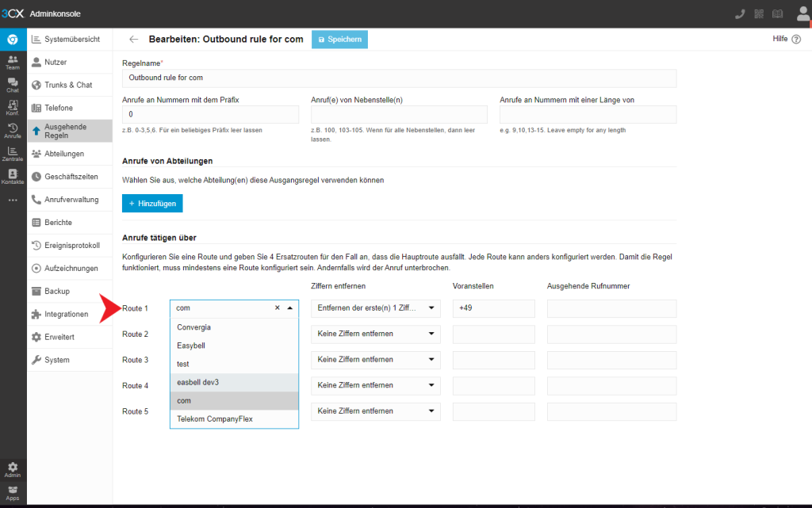812x508 pixels.
Task: Open the Hilfe help link
Action: tap(786, 39)
